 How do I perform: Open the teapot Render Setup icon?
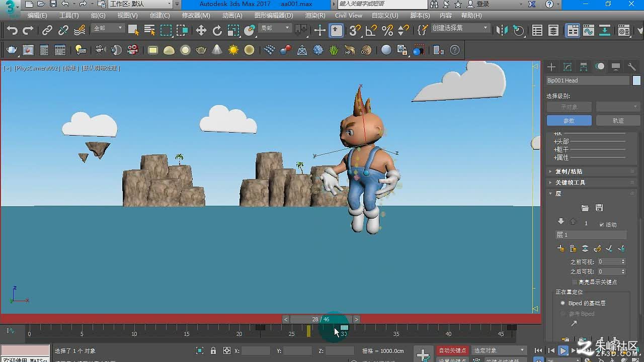tap(12, 50)
